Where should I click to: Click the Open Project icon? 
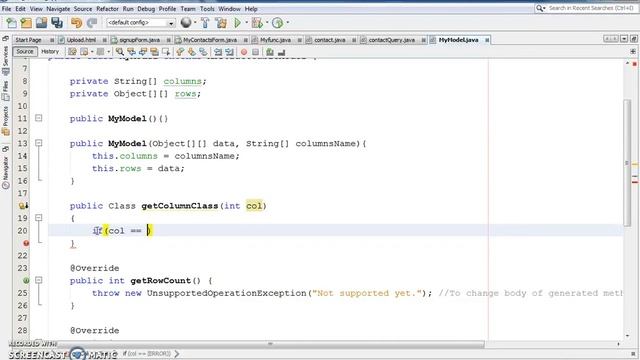41,23
